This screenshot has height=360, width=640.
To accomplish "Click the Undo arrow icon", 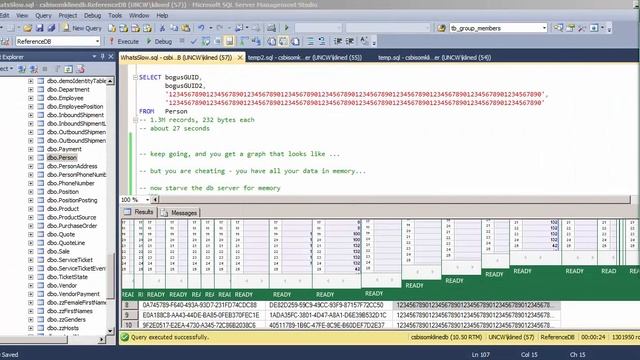I will (201, 28).
